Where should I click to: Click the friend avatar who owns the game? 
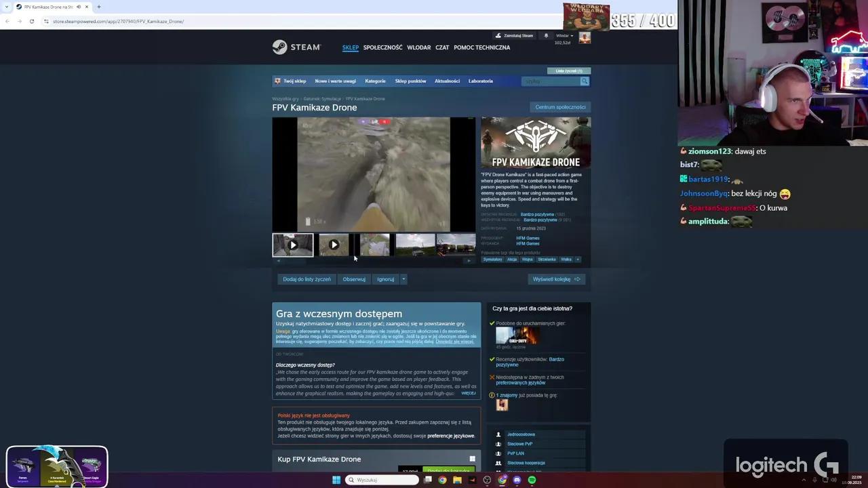502,405
